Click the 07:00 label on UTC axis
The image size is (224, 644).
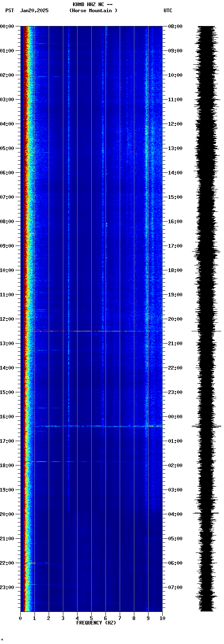tap(175, 587)
